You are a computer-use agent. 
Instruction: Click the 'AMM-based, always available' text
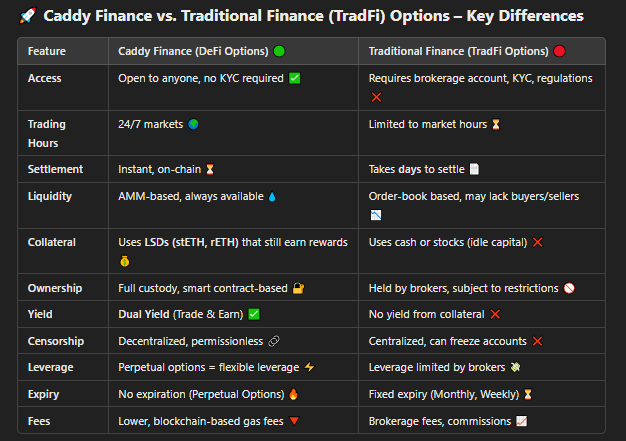pyautogui.click(x=191, y=196)
